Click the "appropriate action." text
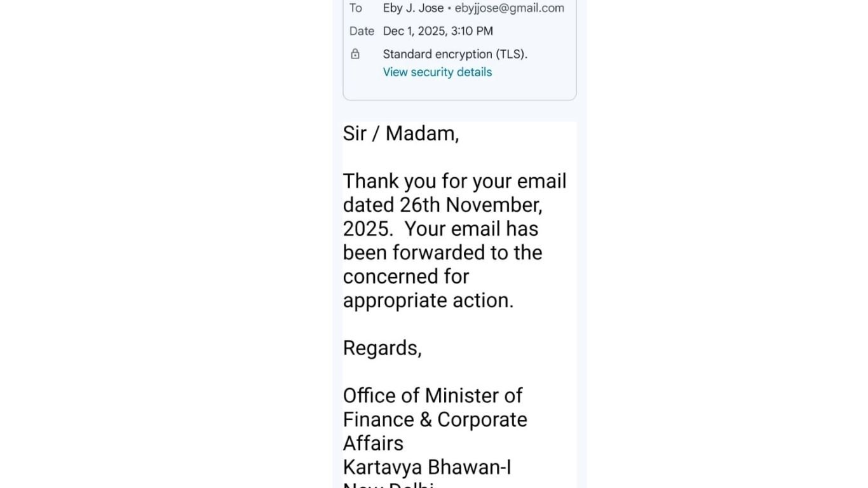Viewport: 868px width, 488px height. coord(428,300)
